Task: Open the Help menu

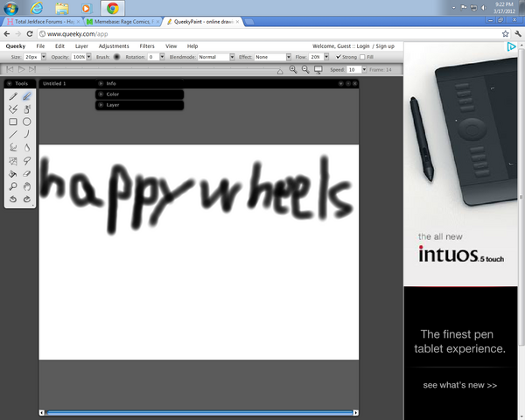Action: click(x=192, y=46)
